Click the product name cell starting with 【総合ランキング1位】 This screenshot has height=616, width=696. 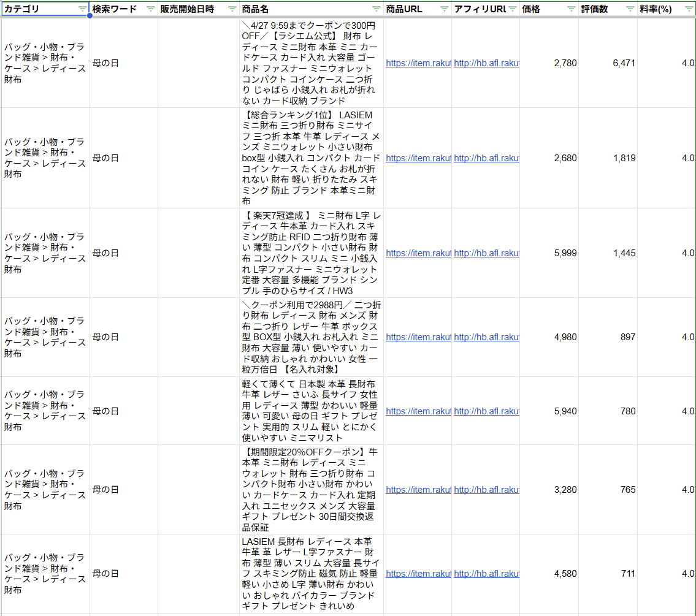[312, 158]
